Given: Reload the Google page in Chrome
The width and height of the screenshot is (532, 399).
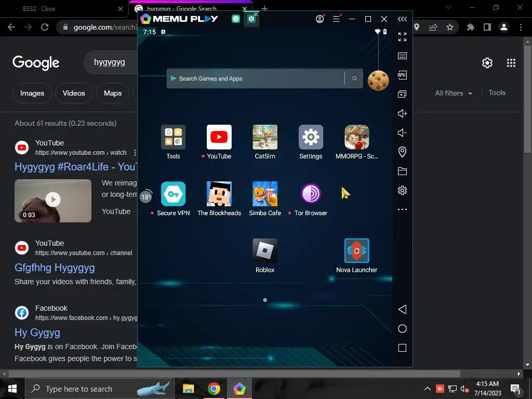Looking at the screenshot, I should (x=45, y=27).
